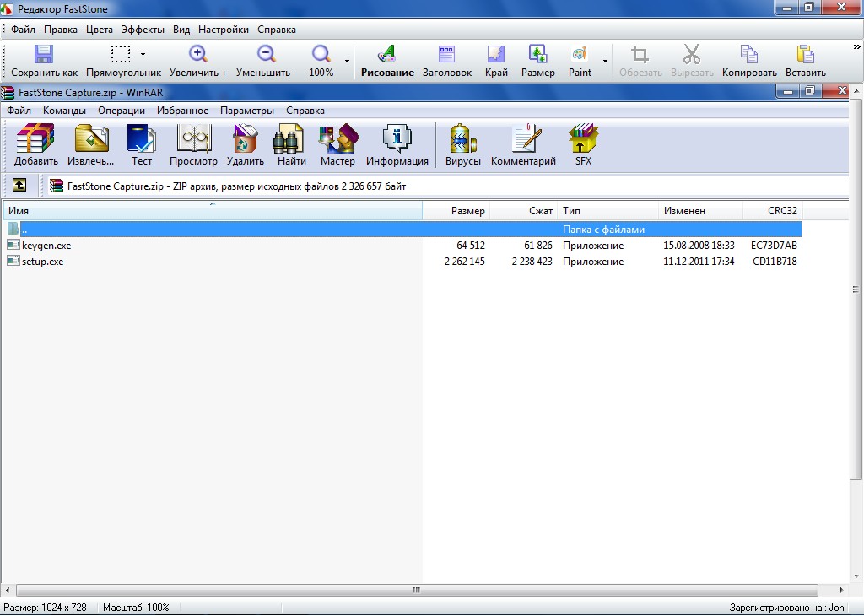This screenshot has width=864, height=616.
Task: Click WinRAR SFX icon
Action: [x=583, y=138]
